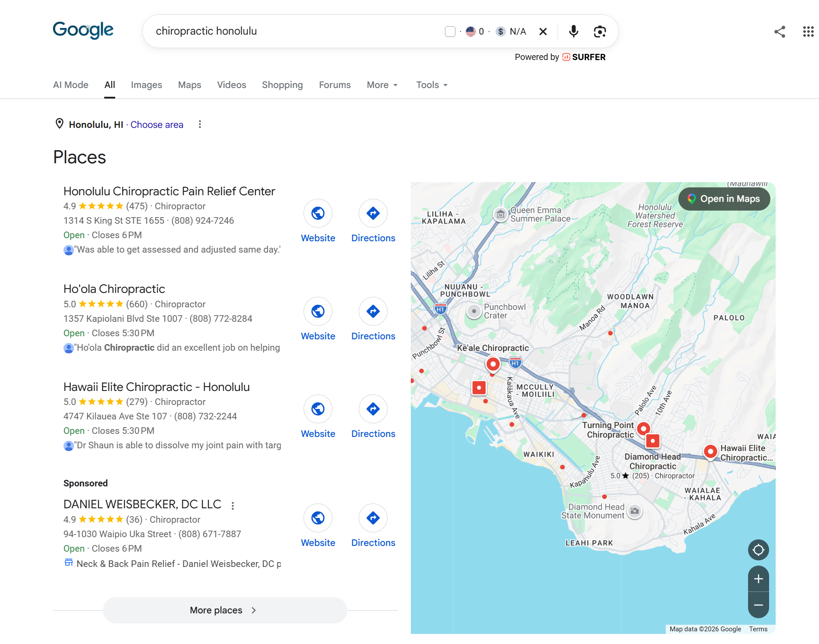Image resolution: width=819 pixels, height=644 pixels.
Task: Click the Choose area link
Action: pyautogui.click(x=157, y=125)
